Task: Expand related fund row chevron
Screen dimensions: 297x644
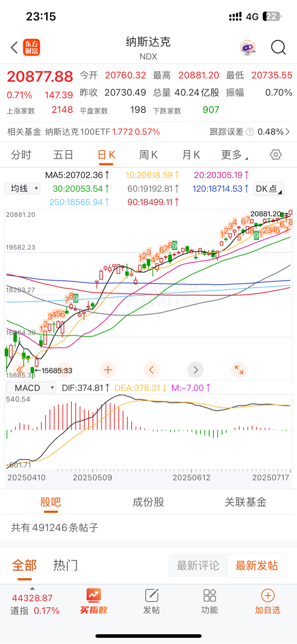Action: click(287, 132)
